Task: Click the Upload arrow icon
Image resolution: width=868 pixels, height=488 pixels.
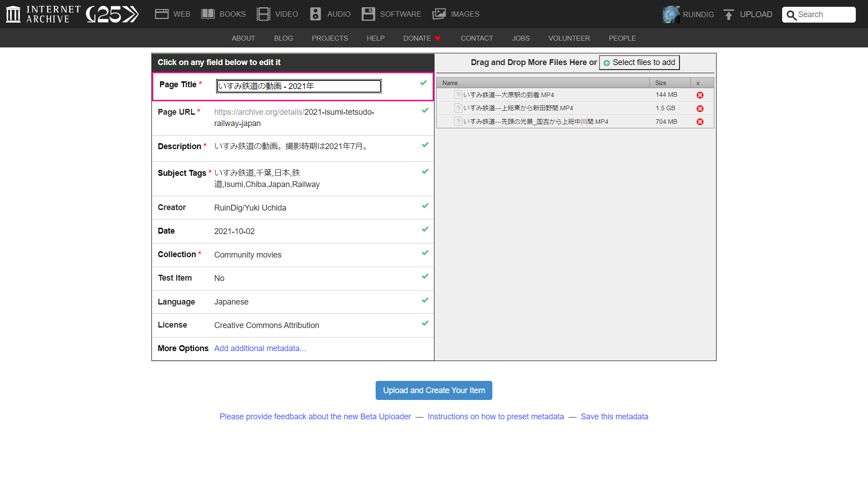Action: pos(728,14)
